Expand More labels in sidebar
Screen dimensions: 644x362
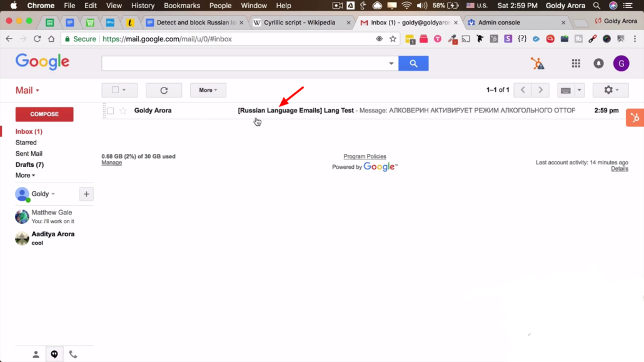tap(25, 176)
